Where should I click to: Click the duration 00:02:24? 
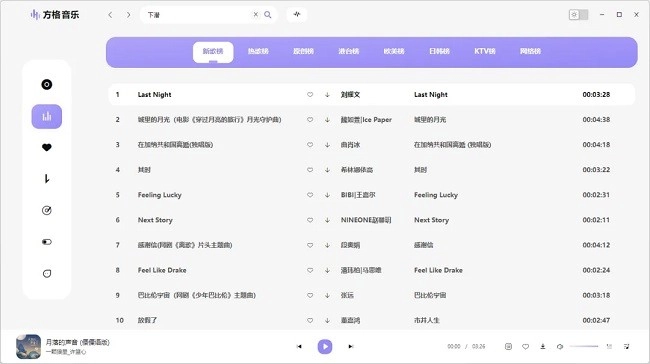(x=596, y=270)
